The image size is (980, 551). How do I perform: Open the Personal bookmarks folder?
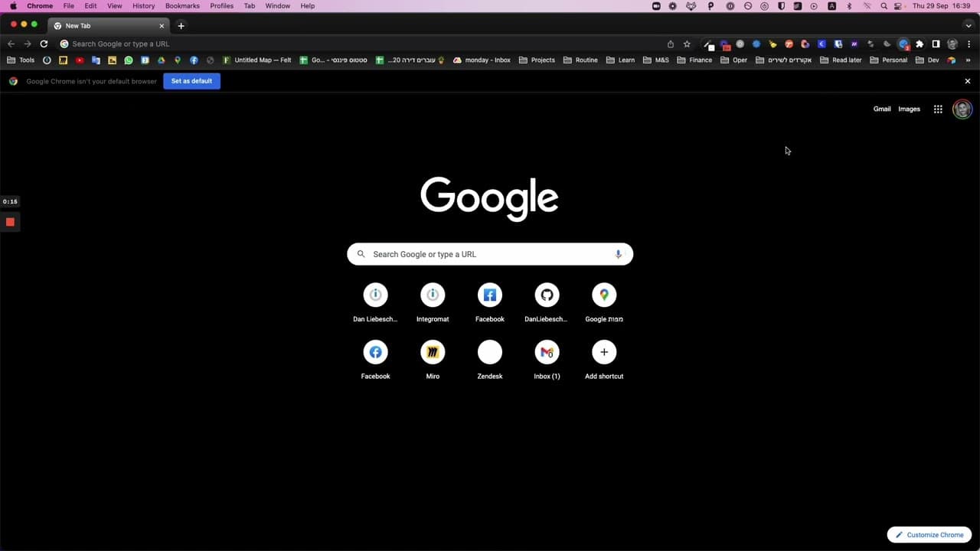[888, 60]
